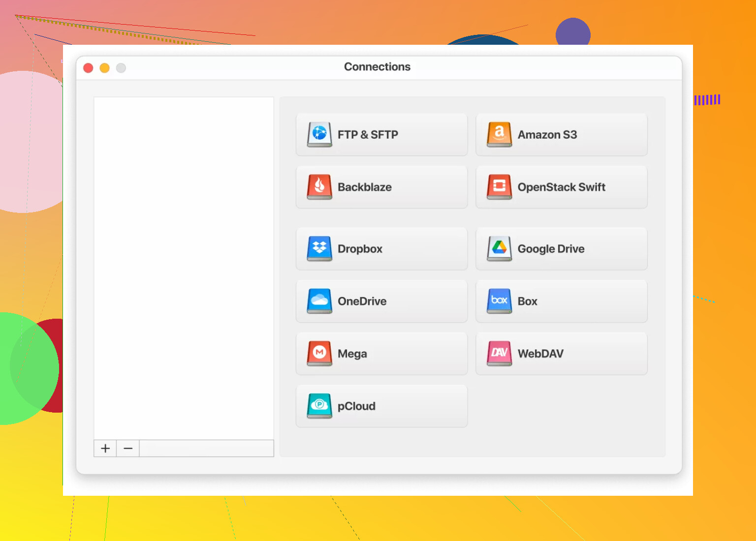Screen dimensions: 756x541
Task: Minimize the Connections window
Action: 105,68
